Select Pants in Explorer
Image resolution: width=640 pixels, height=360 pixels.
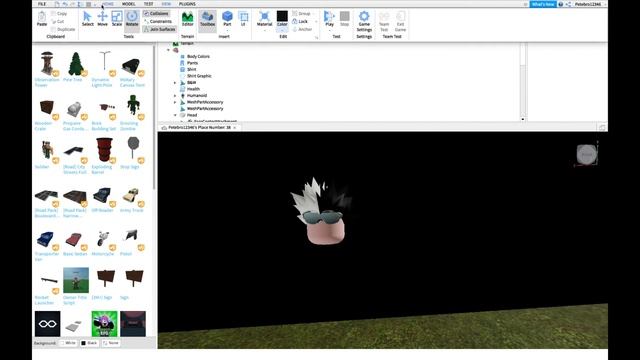pyautogui.click(x=192, y=63)
